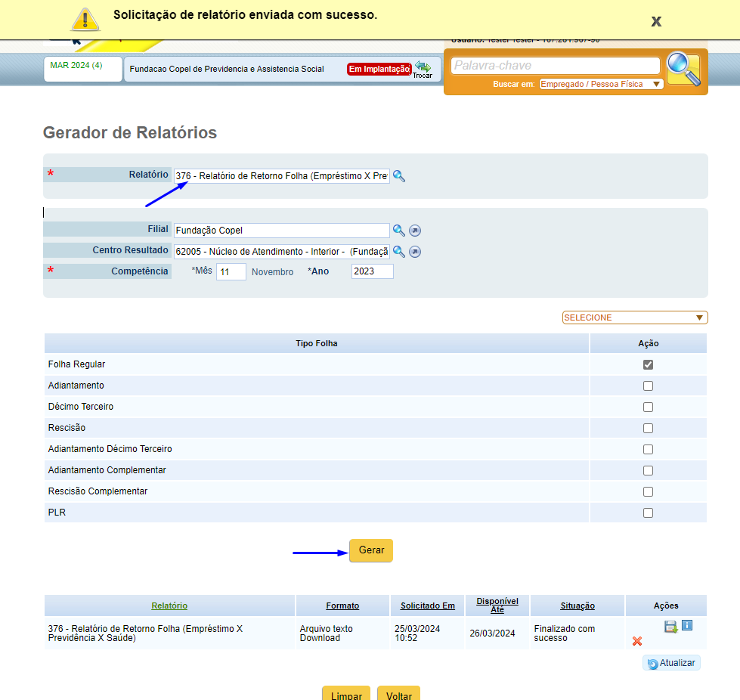Check the Rescisão checkbox
The image size is (740, 700).
click(x=648, y=428)
